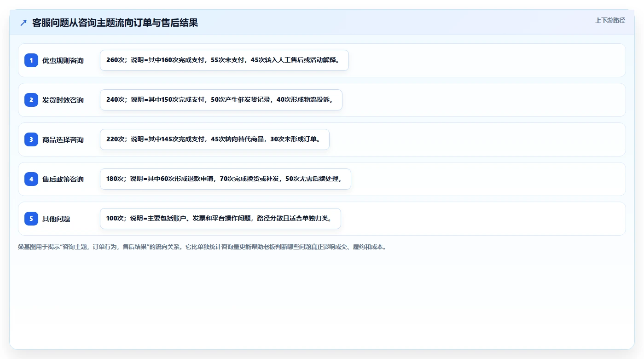Screen dimensions: 644x359
Task: Click the 100次 description box
Action: (x=220, y=219)
